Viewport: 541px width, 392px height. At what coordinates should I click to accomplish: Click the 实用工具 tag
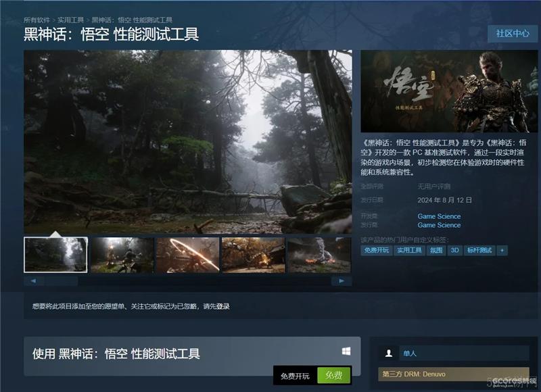pyautogui.click(x=409, y=250)
